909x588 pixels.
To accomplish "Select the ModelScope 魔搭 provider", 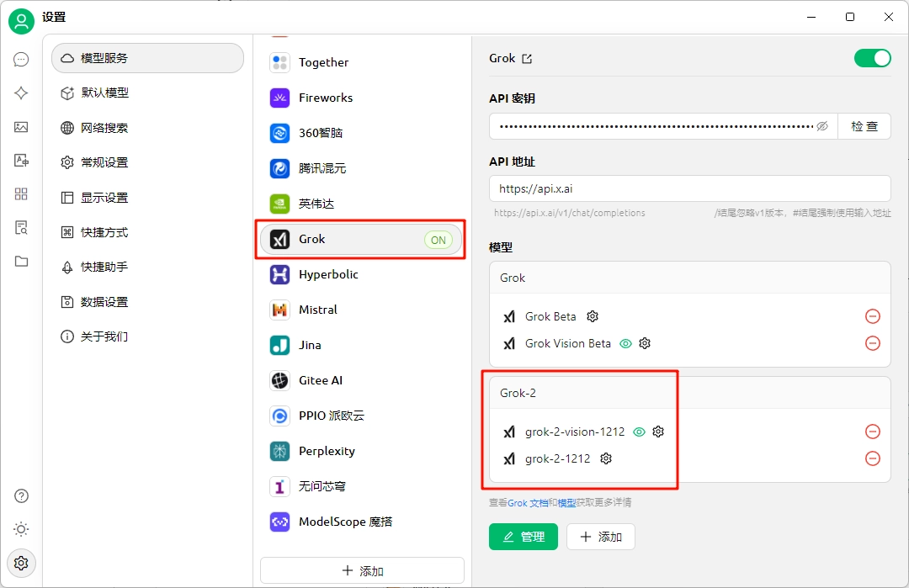I will (362, 522).
